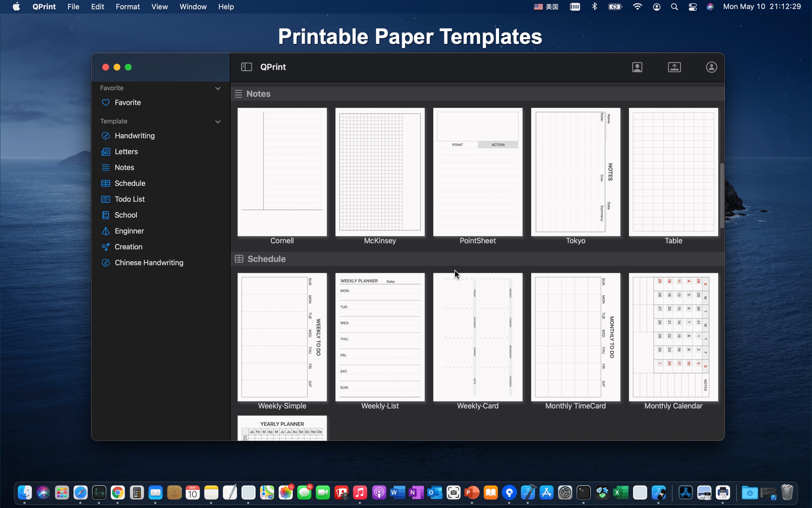
Task: Open the PointSheet template
Action: coord(478,172)
